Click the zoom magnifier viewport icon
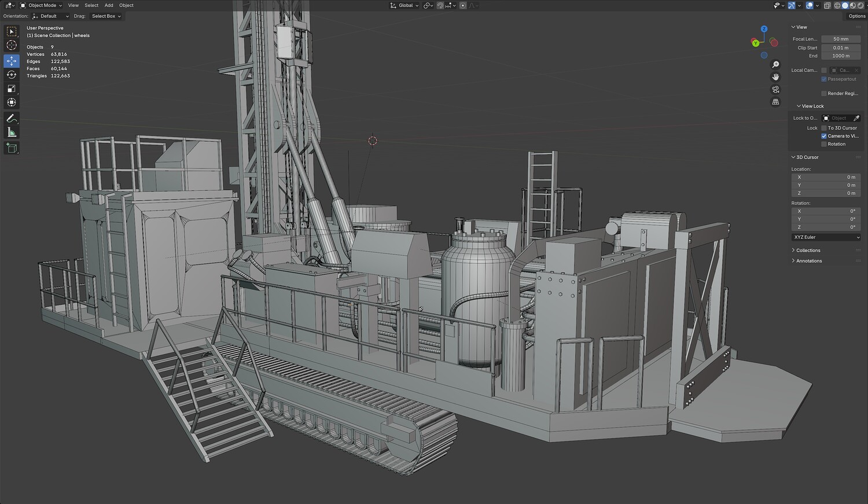 (x=776, y=65)
